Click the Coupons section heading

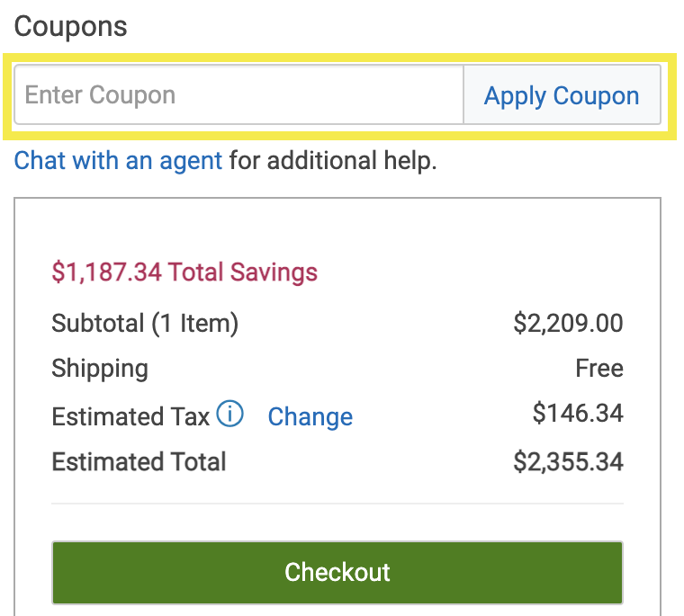pyautogui.click(x=71, y=26)
